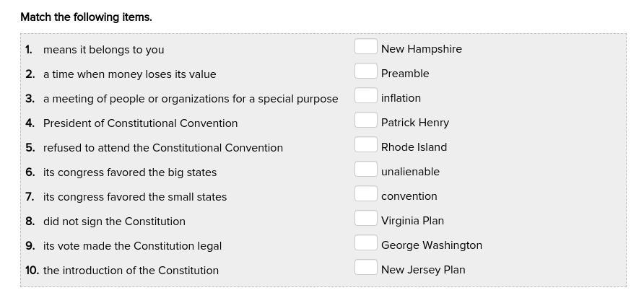Viewport: 644px width, 298px height.
Task: Select the answer box beside Virginia Plan
Action: click(365, 218)
